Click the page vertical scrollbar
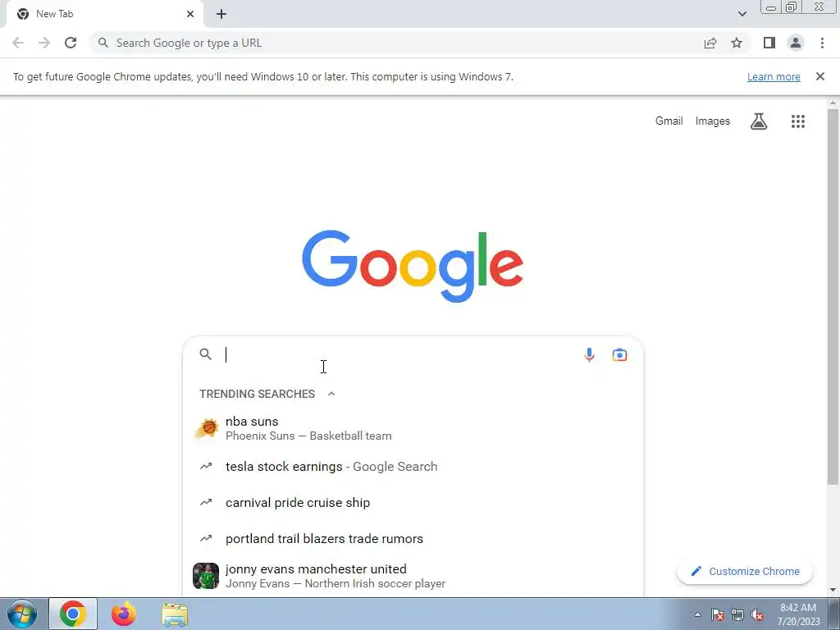The width and height of the screenshot is (840, 630). click(x=833, y=297)
